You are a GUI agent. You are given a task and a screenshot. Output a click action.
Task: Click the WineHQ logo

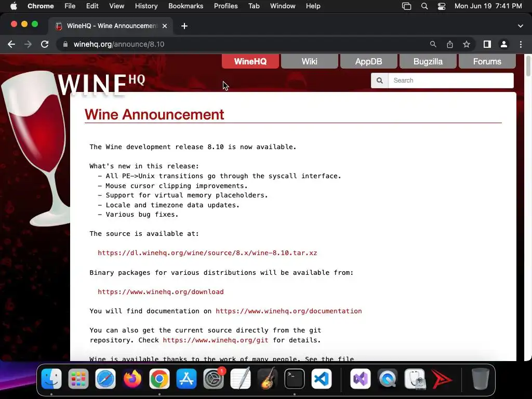[x=101, y=84]
